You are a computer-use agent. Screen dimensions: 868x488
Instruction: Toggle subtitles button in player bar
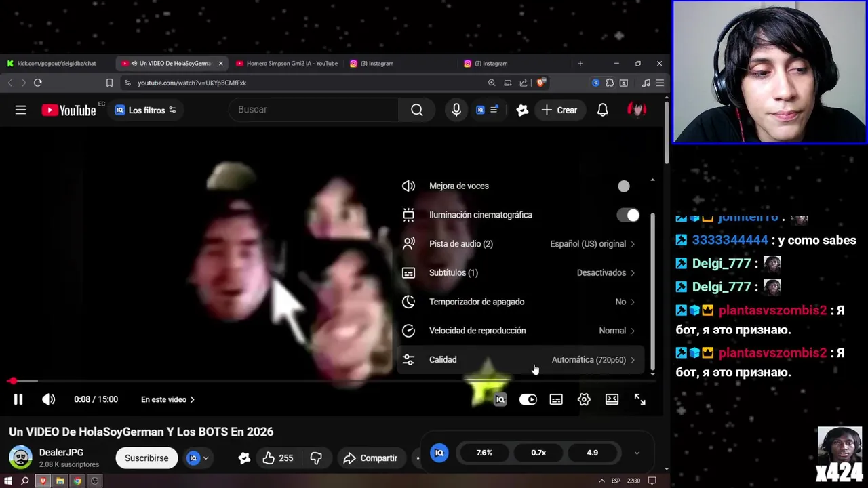click(x=556, y=399)
